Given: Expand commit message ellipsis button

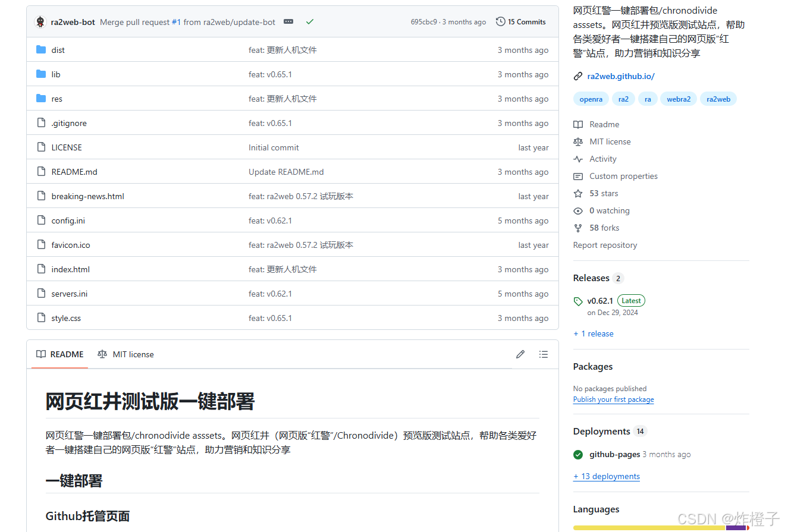Looking at the screenshot, I should [x=288, y=22].
